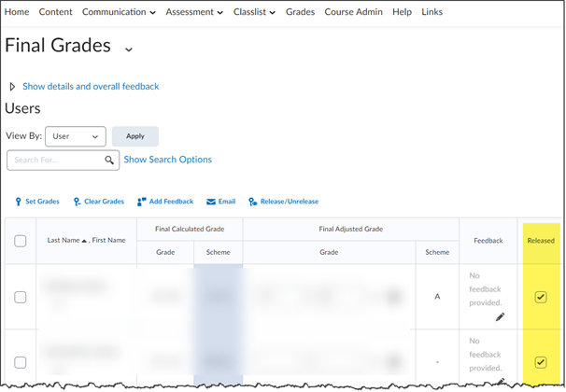This screenshot has height=392, width=566.
Task: Click the Set Grades icon
Action: [18, 202]
